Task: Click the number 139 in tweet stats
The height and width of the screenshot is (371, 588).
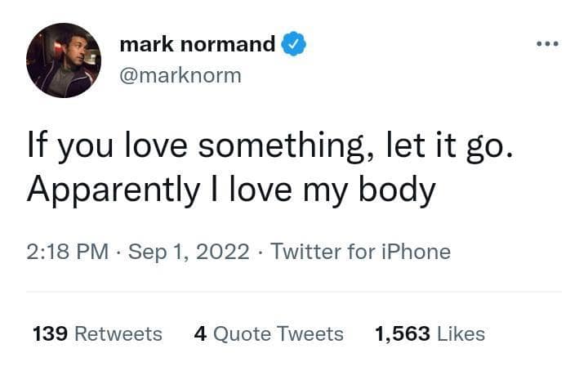Action: coord(50,333)
